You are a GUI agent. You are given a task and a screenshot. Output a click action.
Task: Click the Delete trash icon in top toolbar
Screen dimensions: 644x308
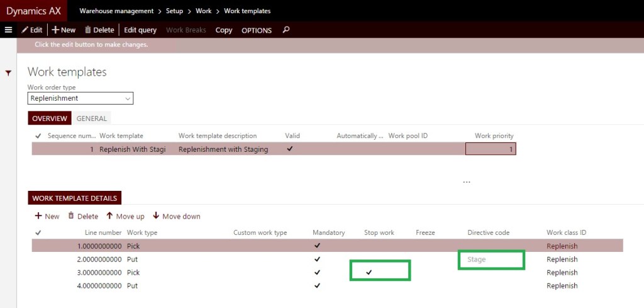coord(88,30)
